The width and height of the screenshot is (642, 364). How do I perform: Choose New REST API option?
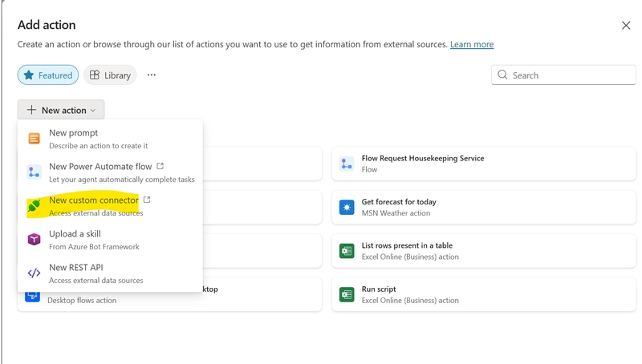click(110, 273)
